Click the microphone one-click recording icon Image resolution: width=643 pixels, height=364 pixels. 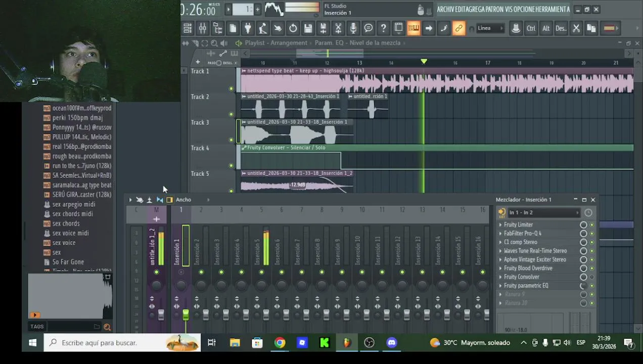[x=353, y=28]
